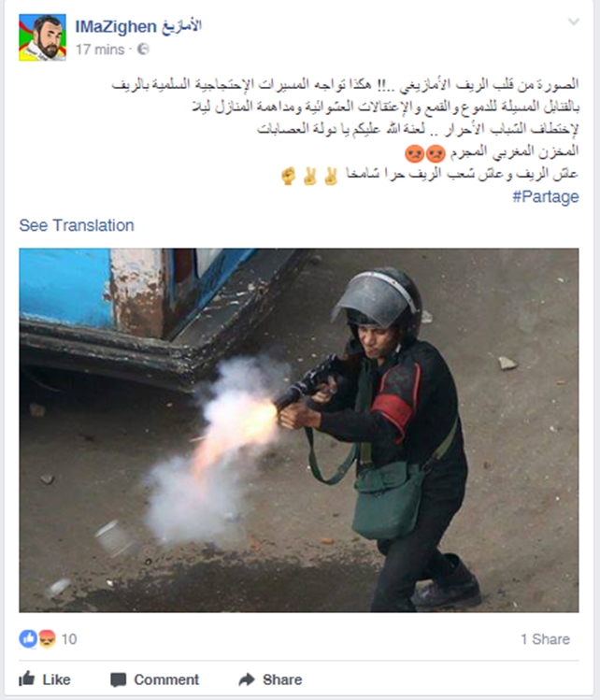Open Comment on this post
Viewport: 600px width, 700px height.
pos(166,680)
